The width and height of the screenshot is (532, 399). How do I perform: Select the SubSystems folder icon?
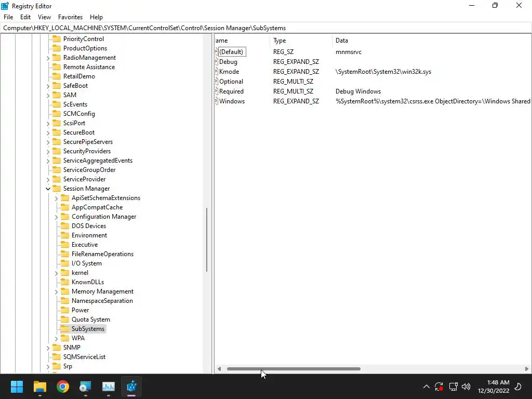[65, 328]
